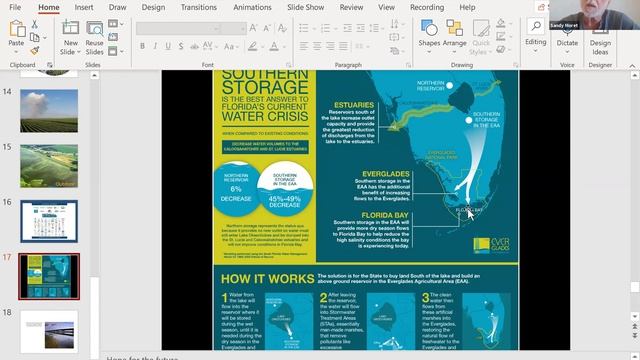Click the Paste clipboard icon

point(17,29)
